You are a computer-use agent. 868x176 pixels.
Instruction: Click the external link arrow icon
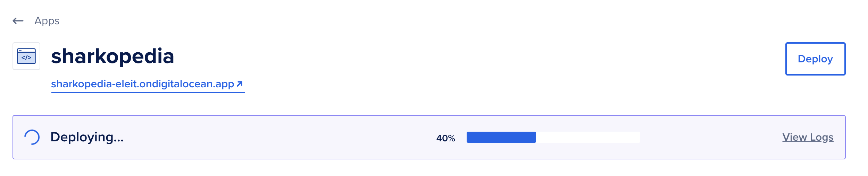(x=240, y=84)
